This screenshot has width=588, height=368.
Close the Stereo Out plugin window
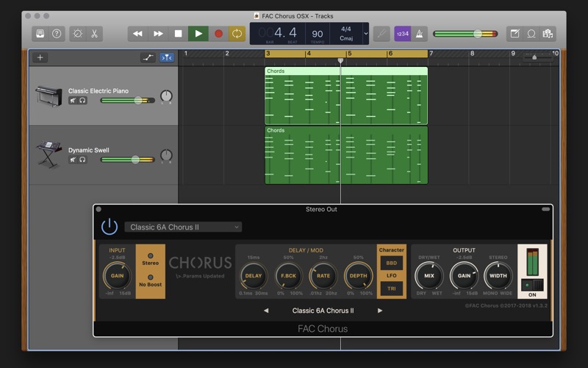pos(98,209)
